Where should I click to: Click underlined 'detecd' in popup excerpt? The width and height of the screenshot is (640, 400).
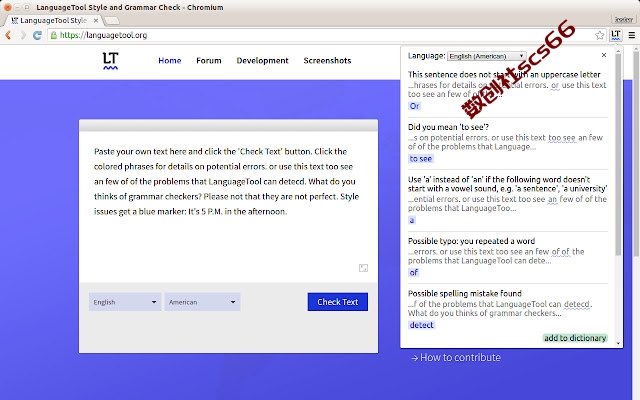point(577,304)
